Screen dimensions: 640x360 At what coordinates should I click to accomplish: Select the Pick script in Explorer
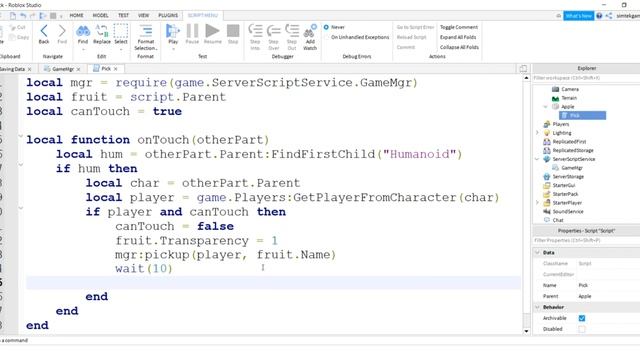(x=582, y=116)
